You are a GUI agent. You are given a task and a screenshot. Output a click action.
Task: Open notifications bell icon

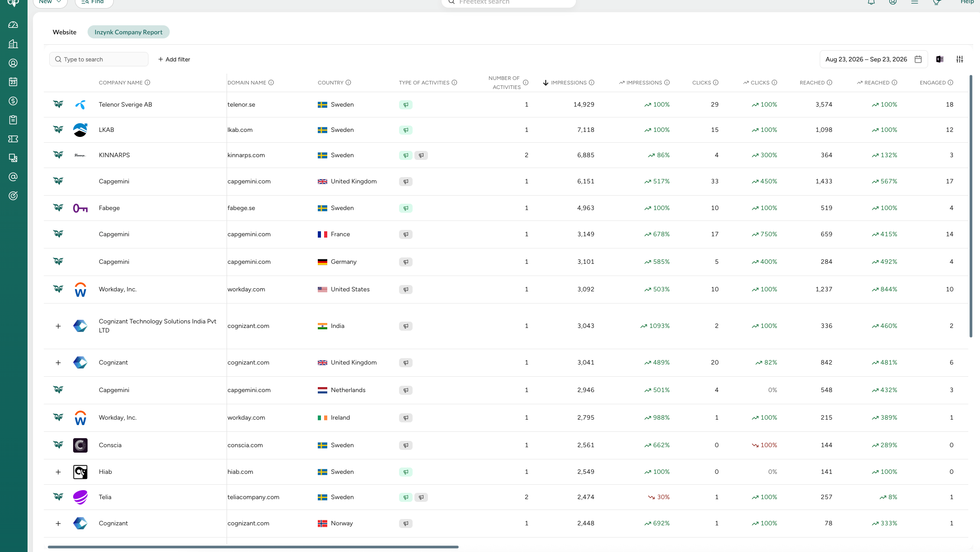tap(871, 2)
